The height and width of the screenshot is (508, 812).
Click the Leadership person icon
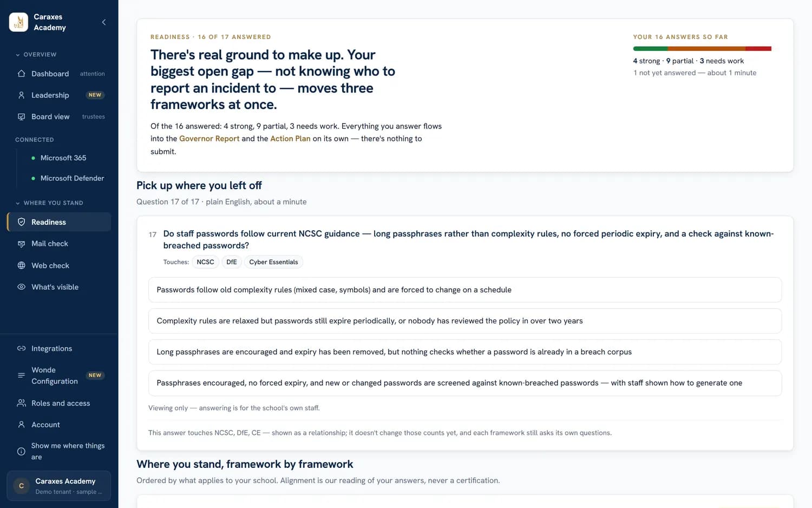point(22,95)
